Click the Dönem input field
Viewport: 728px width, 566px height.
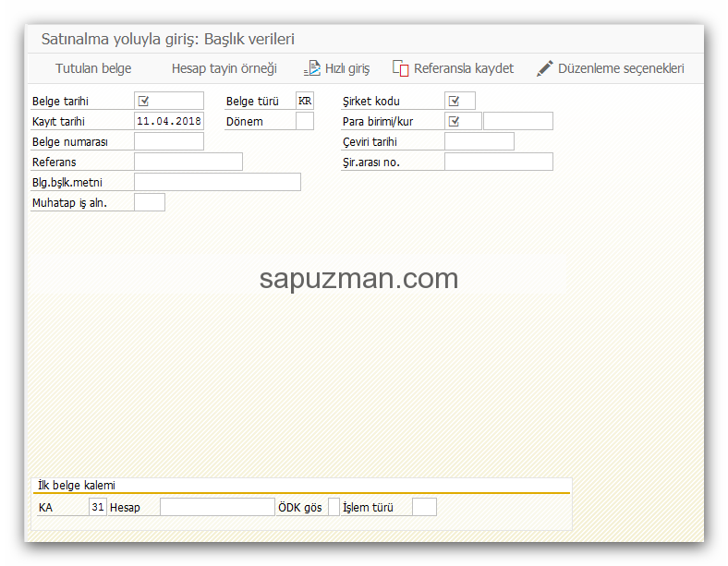click(305, 121)
